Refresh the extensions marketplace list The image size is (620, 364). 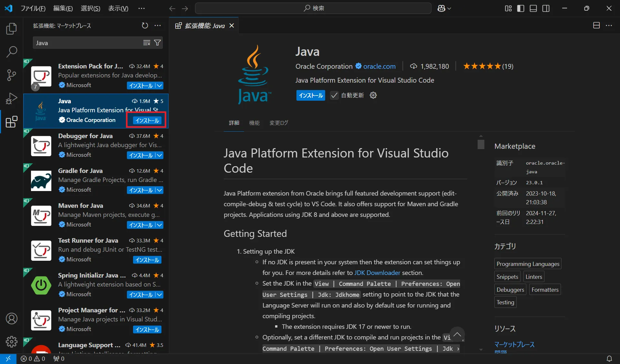pos(145,25)
